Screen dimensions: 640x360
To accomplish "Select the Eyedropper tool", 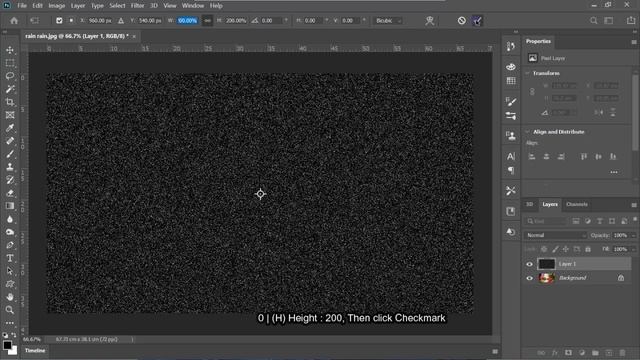I will point(10,128).
